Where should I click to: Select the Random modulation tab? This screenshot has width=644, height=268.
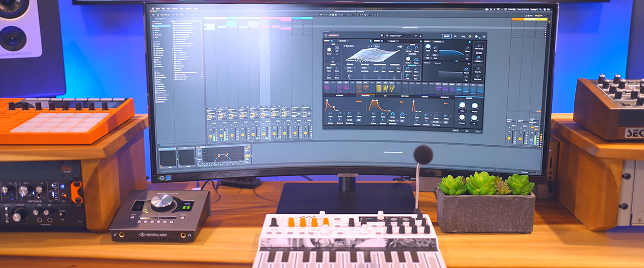point(425,95)
